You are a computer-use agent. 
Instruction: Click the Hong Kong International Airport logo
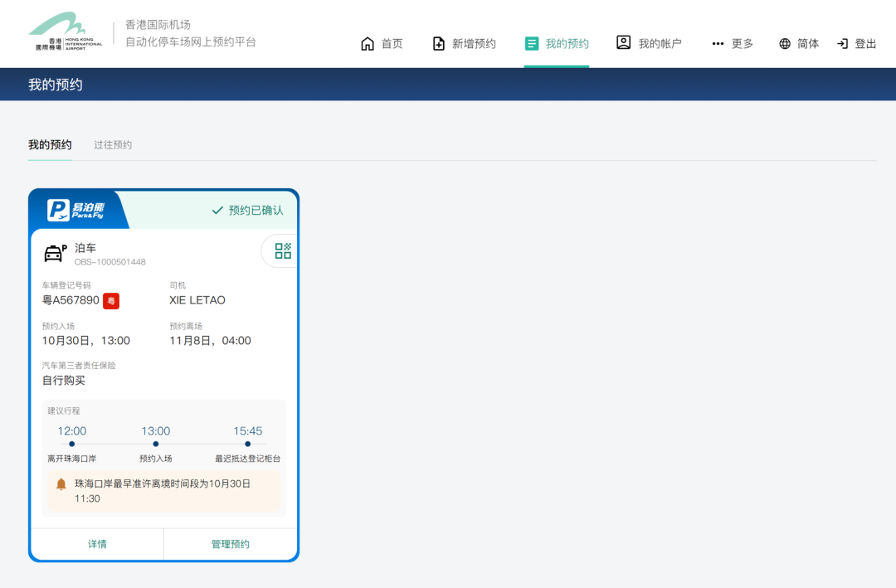(x=66, y=32)
